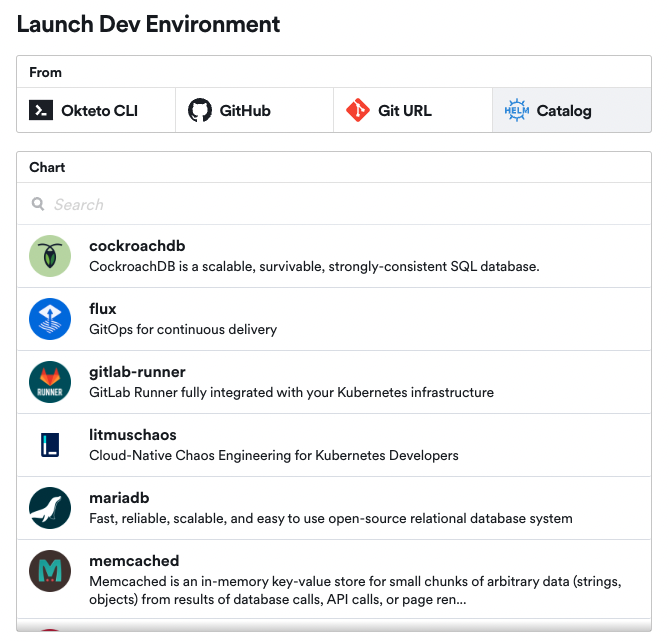669x641 pixels.
Task: Click the GitHub octocat icon
Action: click(200, 110)
